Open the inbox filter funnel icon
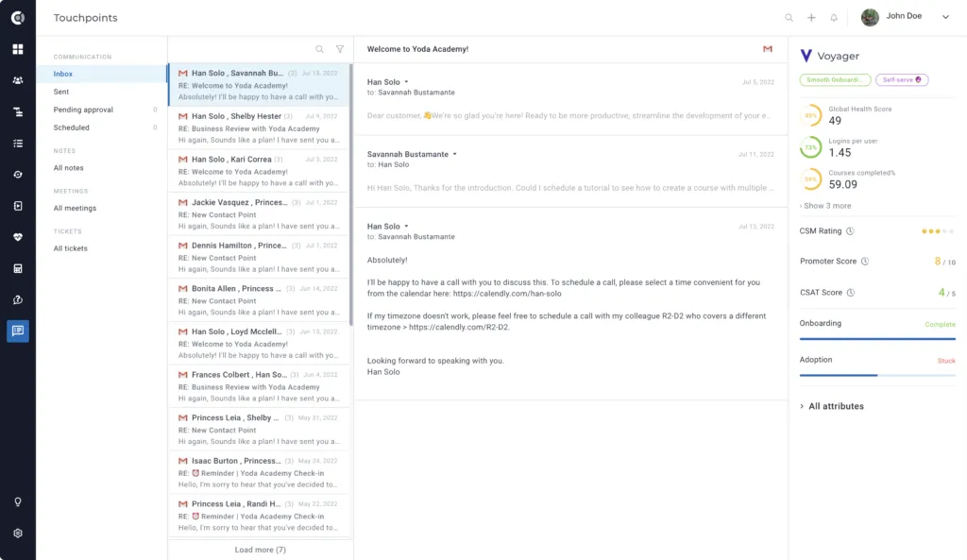The height and width of the screenshot is (560, 967). 340,49
